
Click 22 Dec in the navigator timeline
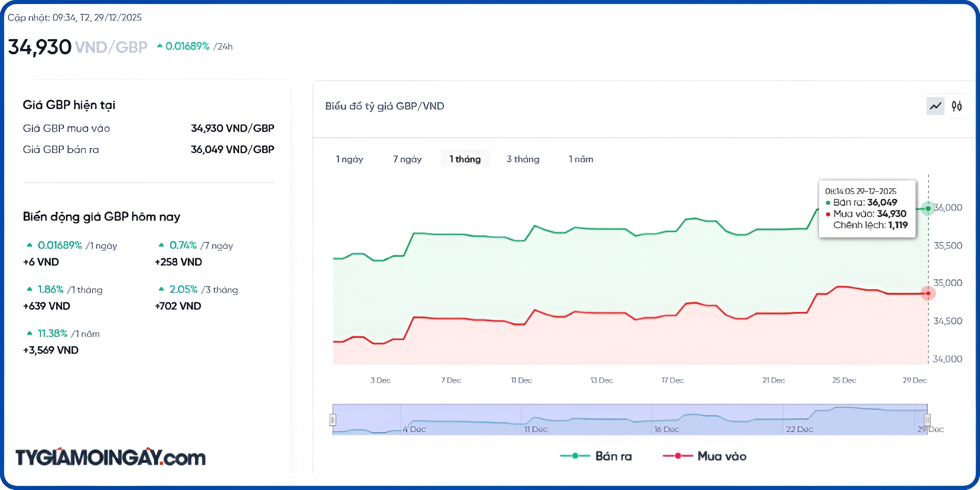[x=799, y=429]
